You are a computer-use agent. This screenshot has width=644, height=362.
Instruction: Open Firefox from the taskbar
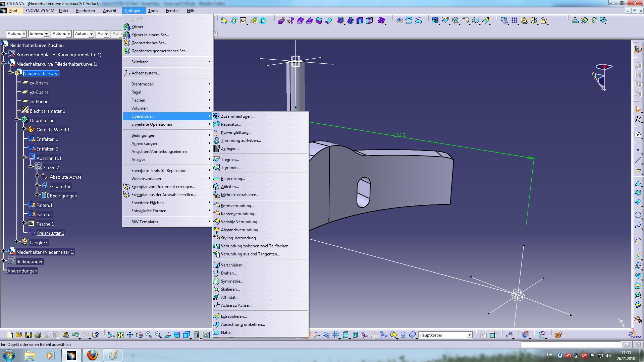[92, 355]
